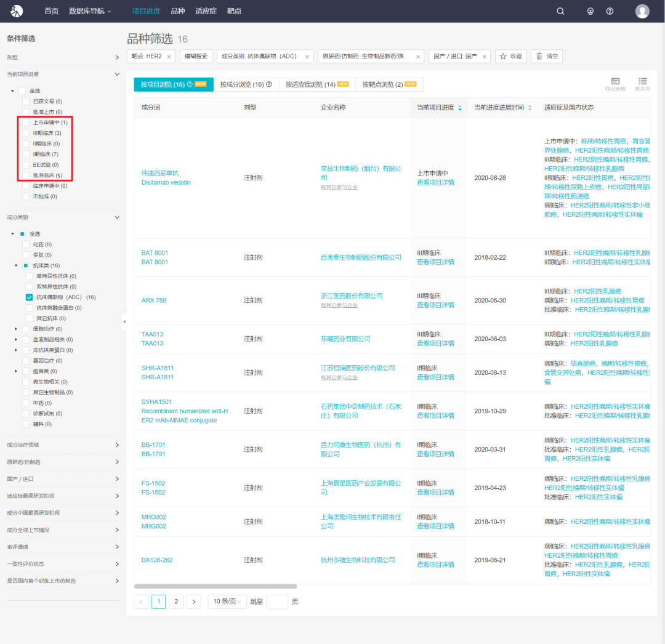Screen dimensions: 665x644
Task: Open the 首页 nav item
Action: pyautogui.click(x=51, y=11)
